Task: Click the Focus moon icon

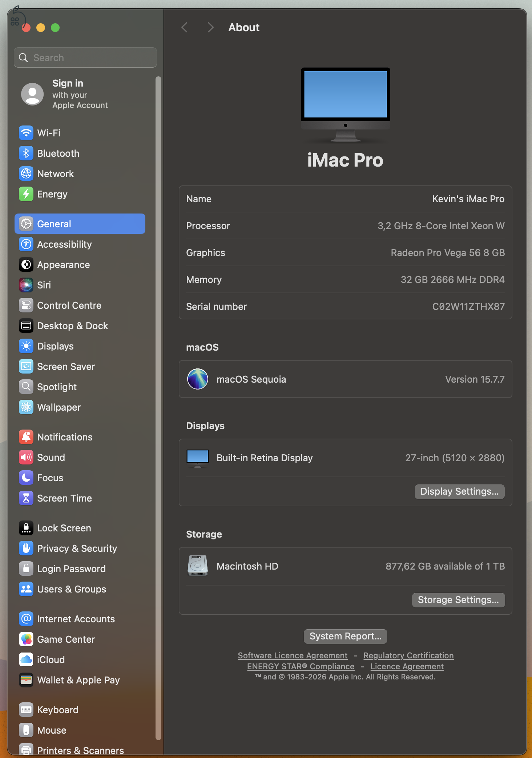Action: [26, 478]
